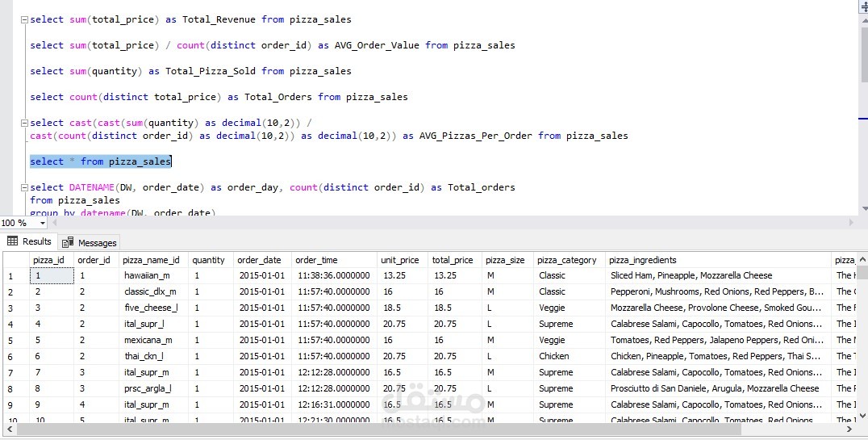Click the highlighted select * from pizza_sales line
This screenshot has width=868, height=440.
click(101, 161)
